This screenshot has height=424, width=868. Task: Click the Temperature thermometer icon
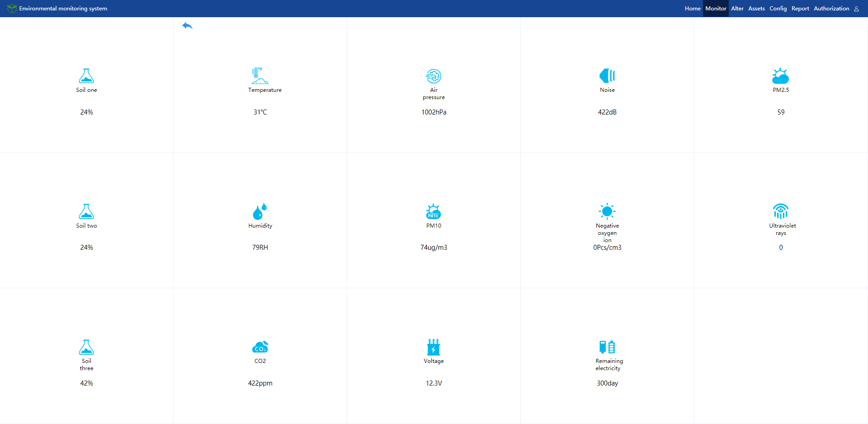pos(260,76)
